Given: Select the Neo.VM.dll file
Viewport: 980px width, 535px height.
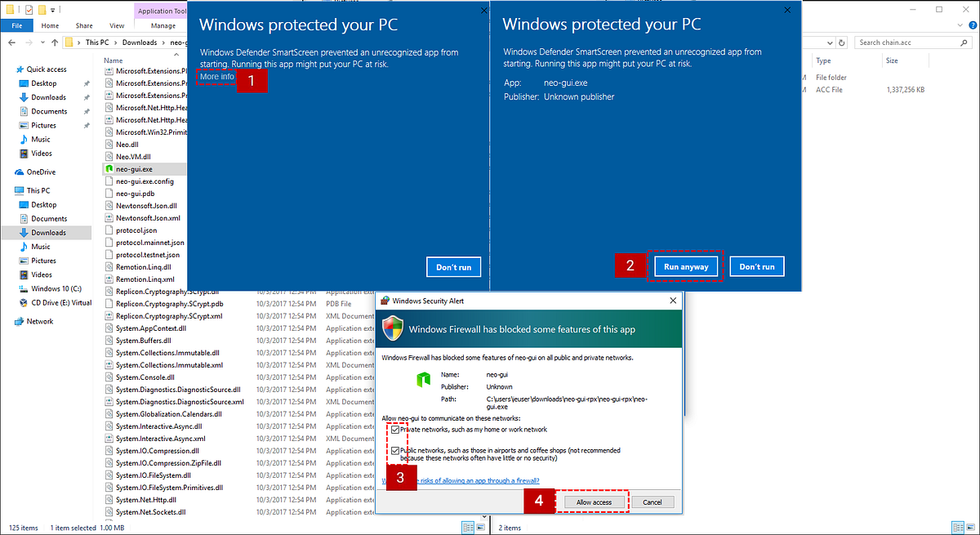Looking at the screenshot, I should tap(133, 157).
